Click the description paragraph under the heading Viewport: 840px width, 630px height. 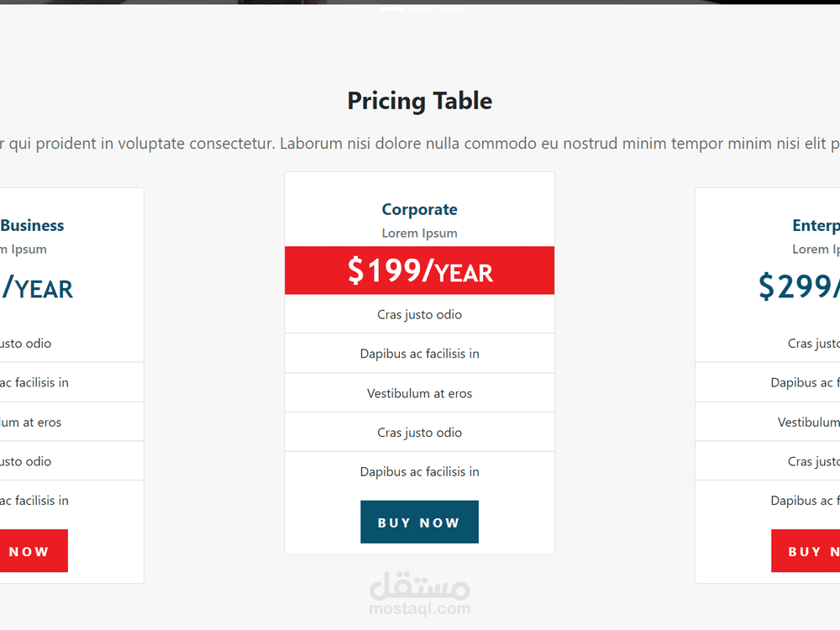click(x=419, y=144)
